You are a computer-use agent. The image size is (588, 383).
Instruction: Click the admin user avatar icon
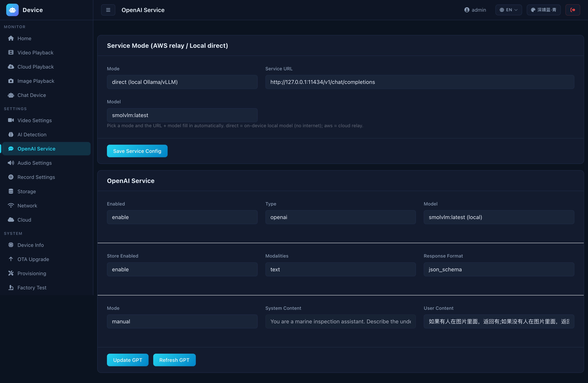click(x=467, y=10)
